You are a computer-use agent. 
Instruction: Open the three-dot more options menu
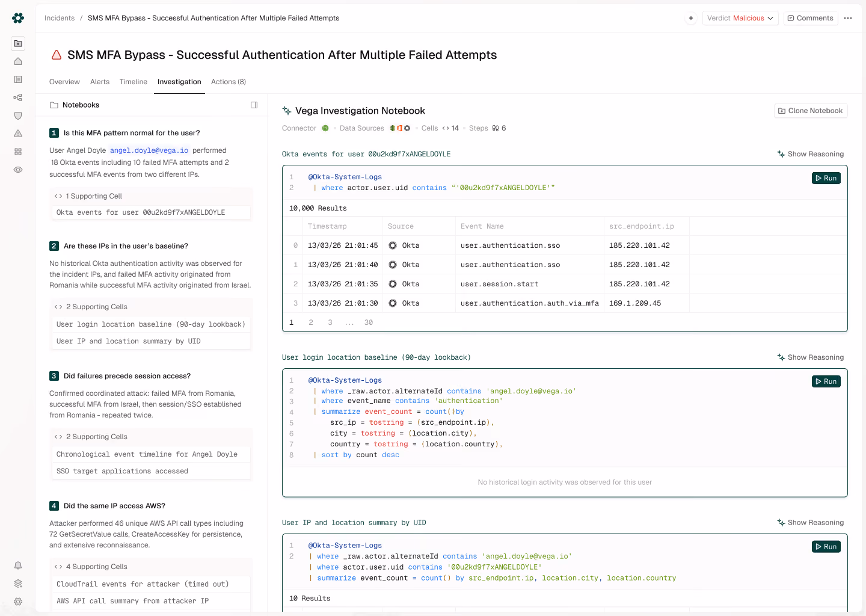(848, 18)
